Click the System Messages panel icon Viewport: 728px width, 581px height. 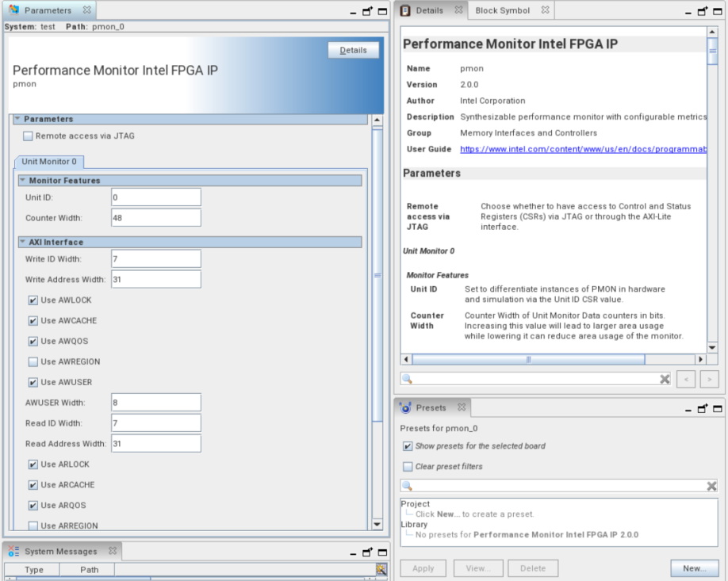[x=15, y=551]
